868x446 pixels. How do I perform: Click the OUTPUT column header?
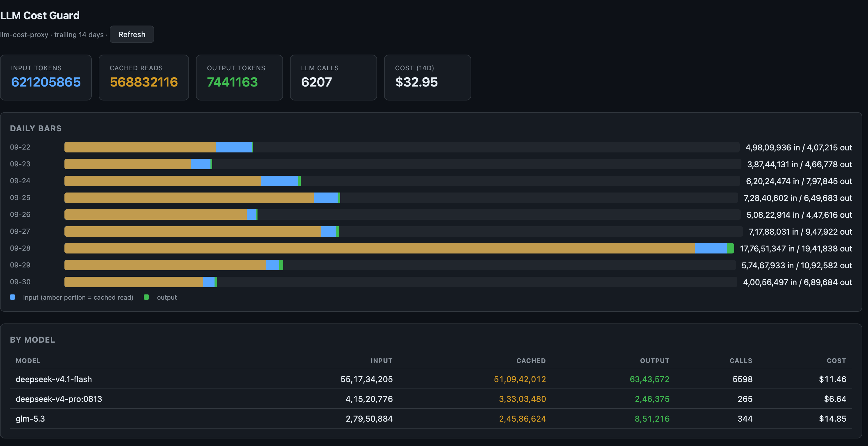pyautogui.click(x=655, y=361)
